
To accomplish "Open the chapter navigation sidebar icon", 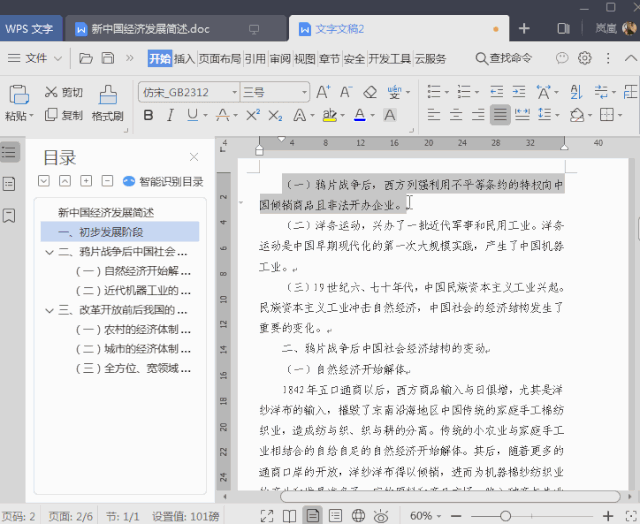I will [9, 184].
